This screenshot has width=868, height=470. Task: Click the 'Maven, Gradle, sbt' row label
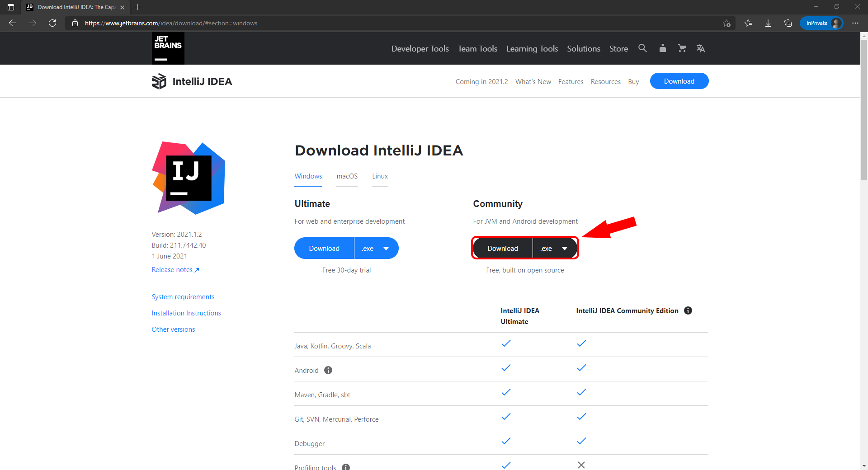(x=322, y=395)
